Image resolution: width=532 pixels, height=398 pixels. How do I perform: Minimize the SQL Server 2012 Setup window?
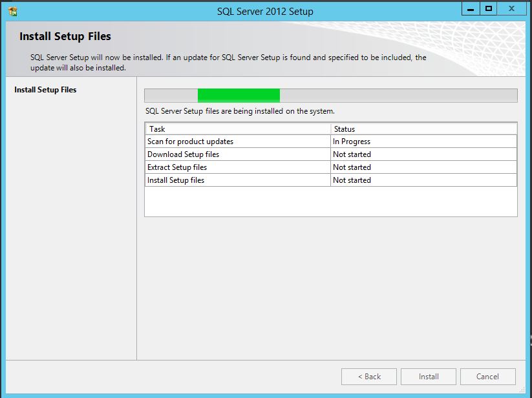pos(471,8)
